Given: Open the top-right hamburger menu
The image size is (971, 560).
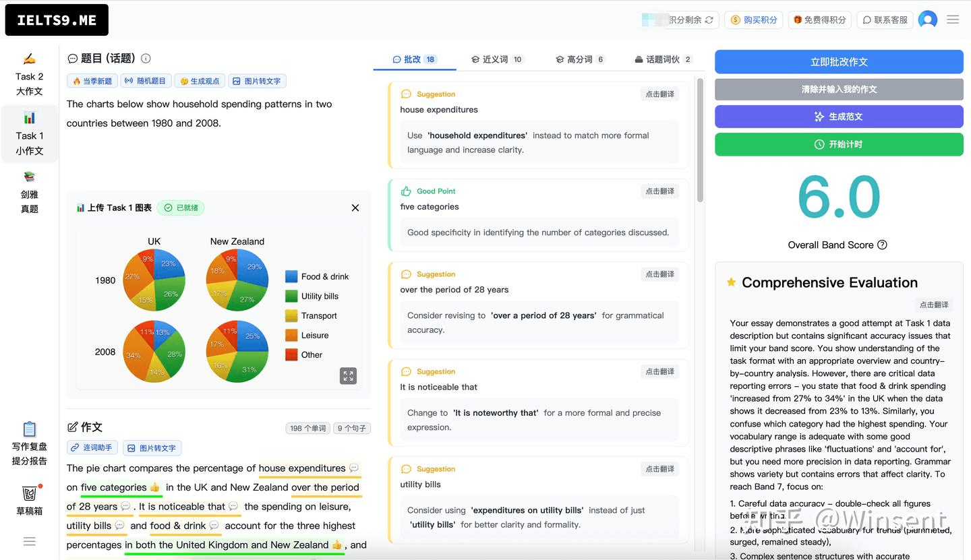Looking at the screenshot, I should point(953,20).
